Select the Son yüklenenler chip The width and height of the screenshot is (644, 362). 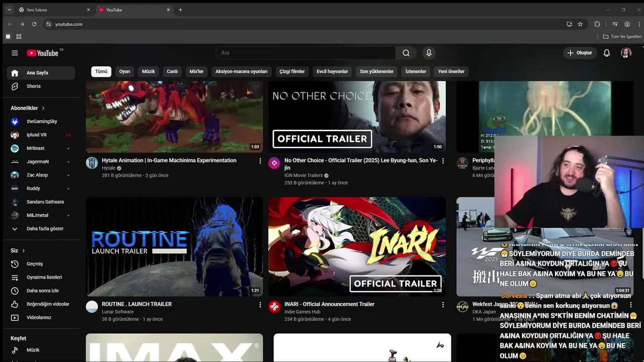(x=377, y=71)
